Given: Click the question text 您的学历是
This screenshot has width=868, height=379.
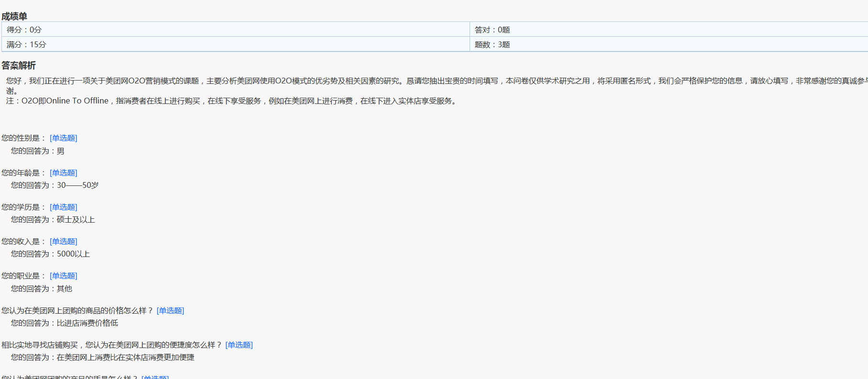Looking at the screenshot, I should tap(24, 207).
